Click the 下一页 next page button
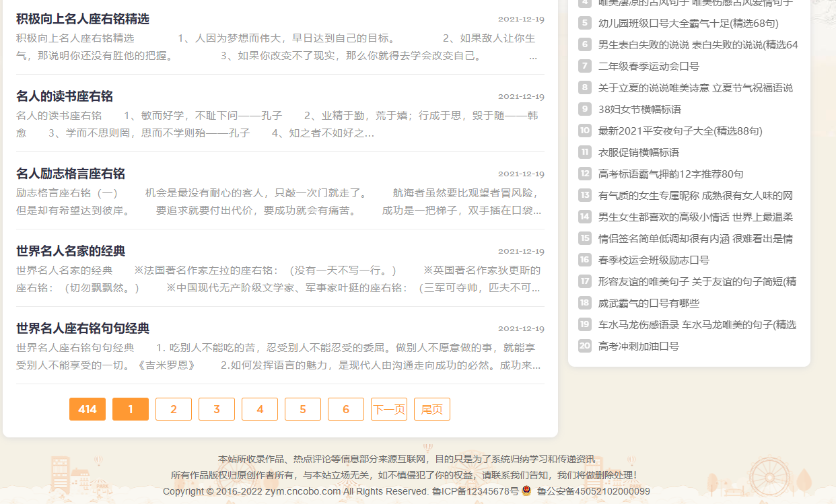836x504 pixels. tap(388, 408)
